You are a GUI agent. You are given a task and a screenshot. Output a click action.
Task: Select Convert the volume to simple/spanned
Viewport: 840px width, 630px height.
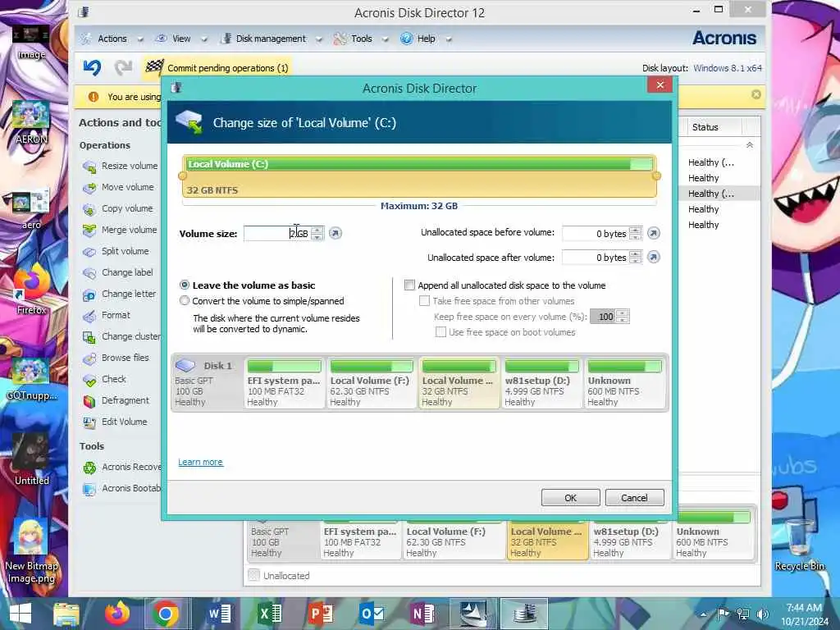(x=185, y=300)
